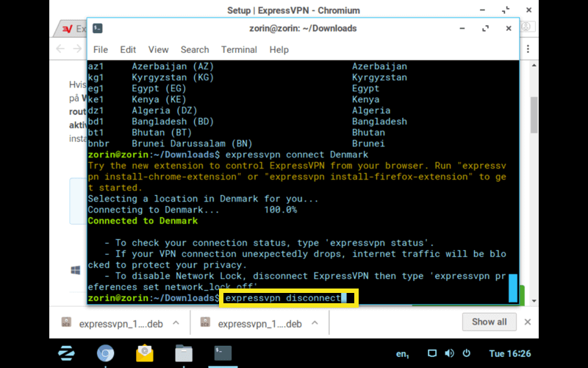Click the 'Bangladesh (BD)' row
The image size is (588, 368).
(248, 121)
